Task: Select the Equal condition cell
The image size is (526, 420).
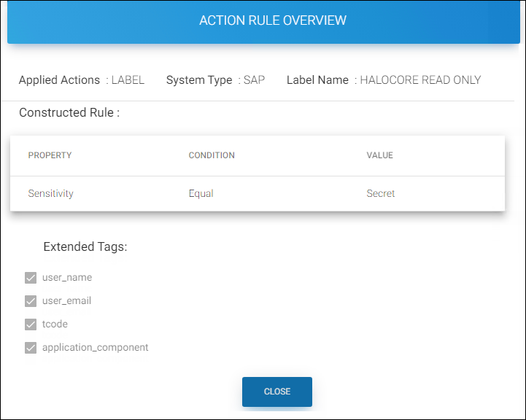Action: pyautogui.click(x=201, y=193)
